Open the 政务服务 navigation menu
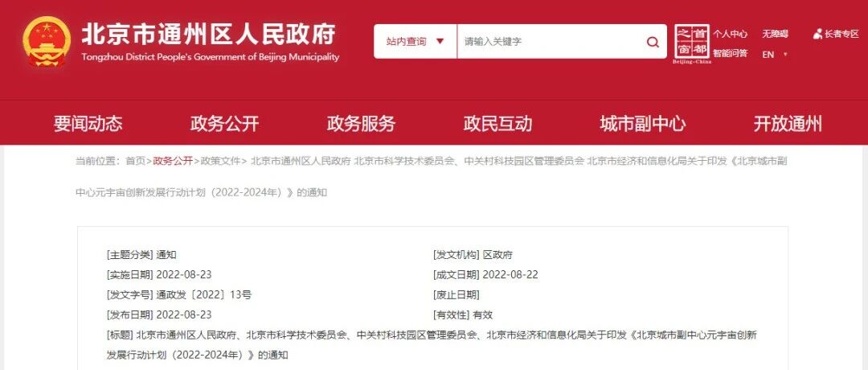Viewport: 868px width, 370px height. pos(361,124)
